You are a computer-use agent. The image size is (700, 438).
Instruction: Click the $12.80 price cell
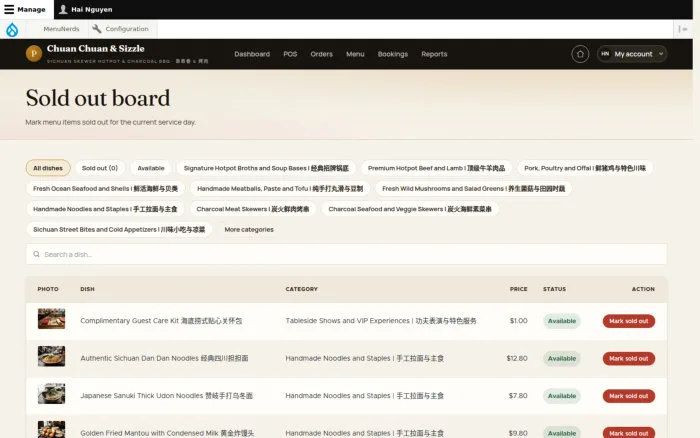pos(517,359)
